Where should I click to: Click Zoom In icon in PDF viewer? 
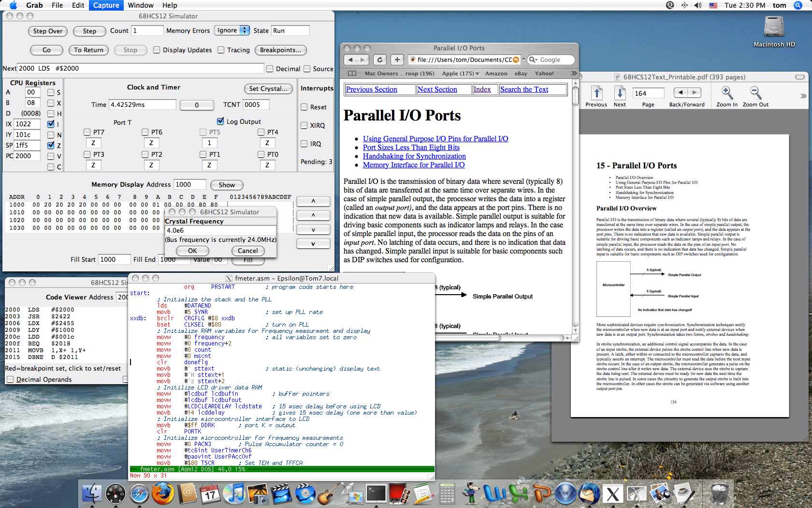726,93
